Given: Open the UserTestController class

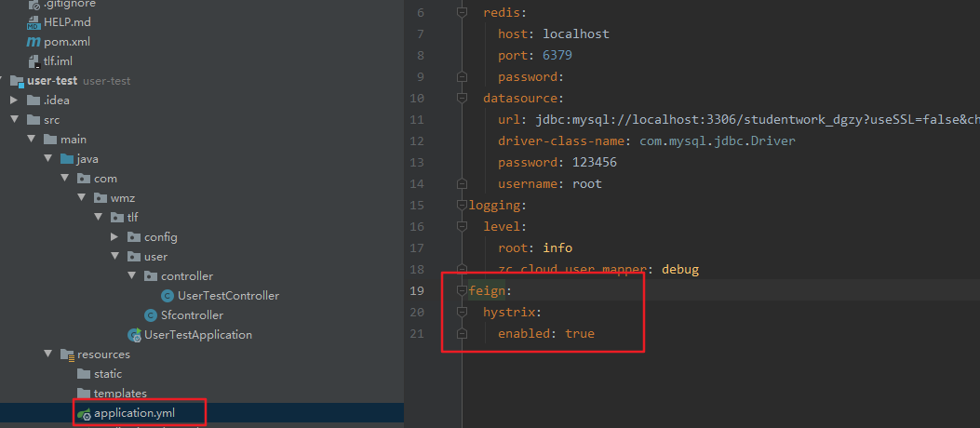Looking at the screenshot, I should coord(228,296).
